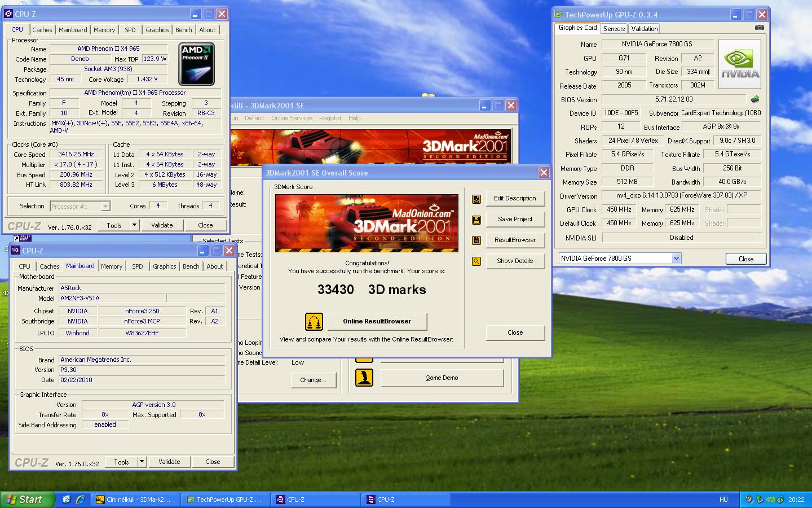Viewport: 812px width, 508px height.
Task: Open Internet Explorer from quick launch
Action: (x=80, y=500)
